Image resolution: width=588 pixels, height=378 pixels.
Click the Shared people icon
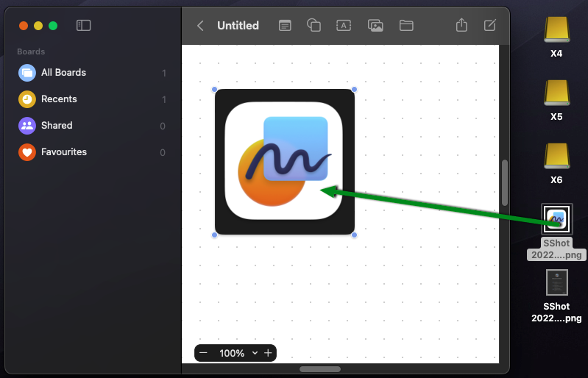coord(27,126)
